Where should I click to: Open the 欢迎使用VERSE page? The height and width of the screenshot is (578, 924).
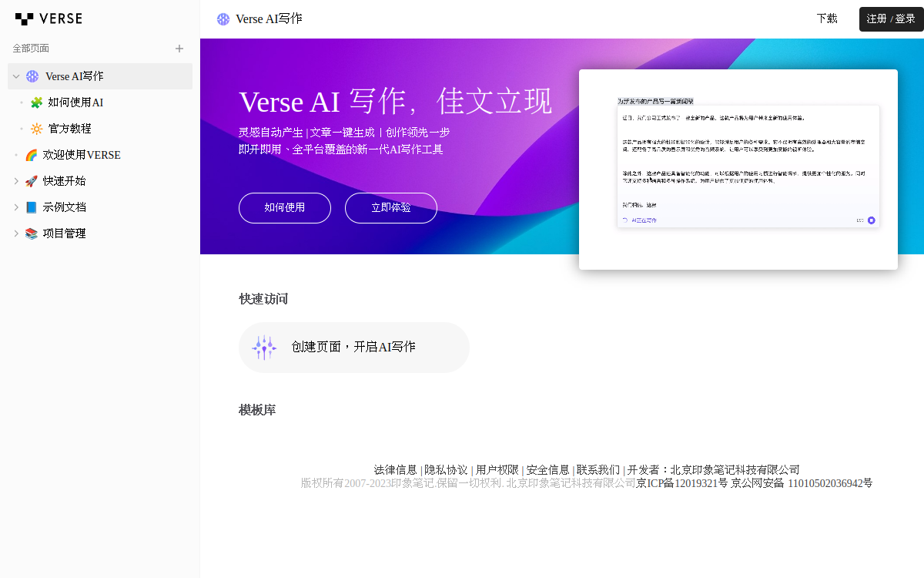tap(82, 155)
